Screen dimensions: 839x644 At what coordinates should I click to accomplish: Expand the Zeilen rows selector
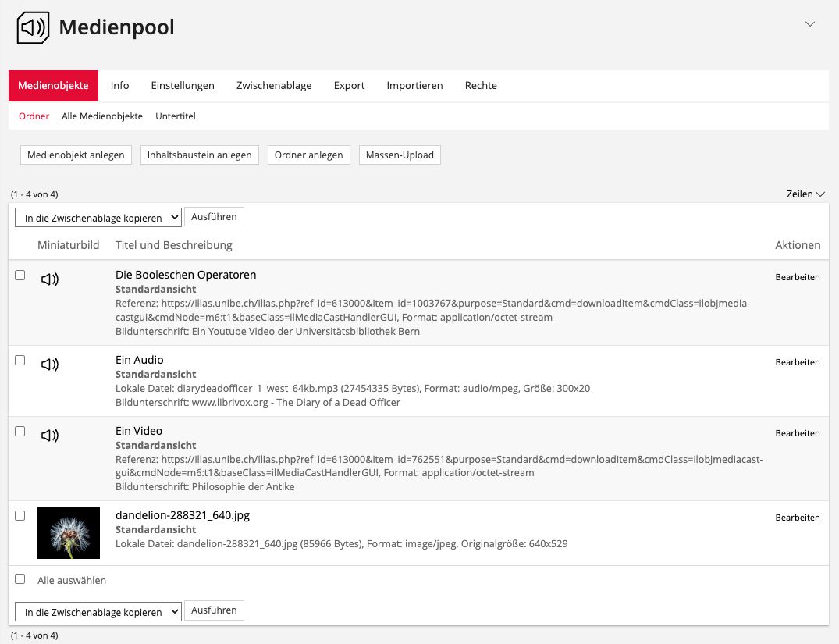tap(805, 194)
